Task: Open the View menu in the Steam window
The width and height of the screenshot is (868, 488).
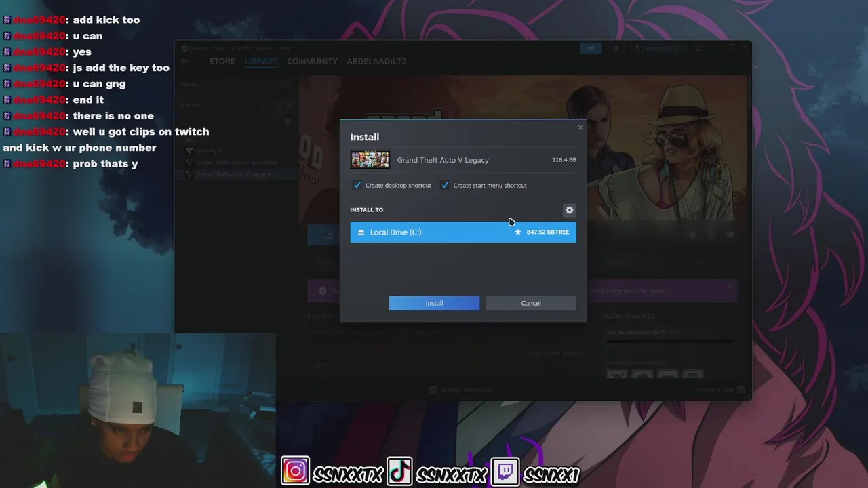Action: pos(219,48)
